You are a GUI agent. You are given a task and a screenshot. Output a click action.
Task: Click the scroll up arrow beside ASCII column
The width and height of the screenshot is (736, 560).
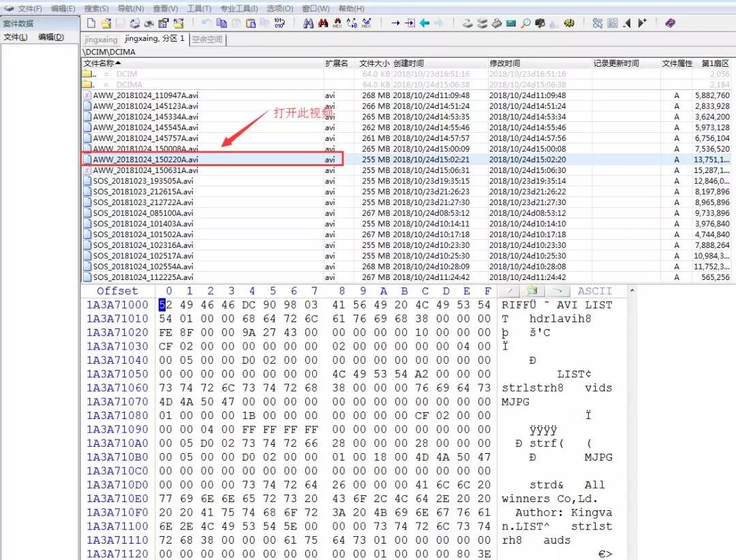(632, 291)
